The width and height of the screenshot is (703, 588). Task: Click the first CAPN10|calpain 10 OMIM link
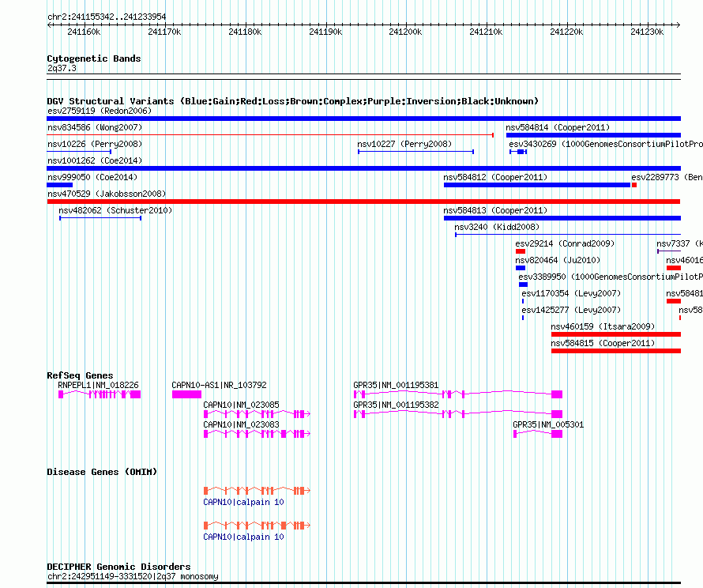(243, 502)
